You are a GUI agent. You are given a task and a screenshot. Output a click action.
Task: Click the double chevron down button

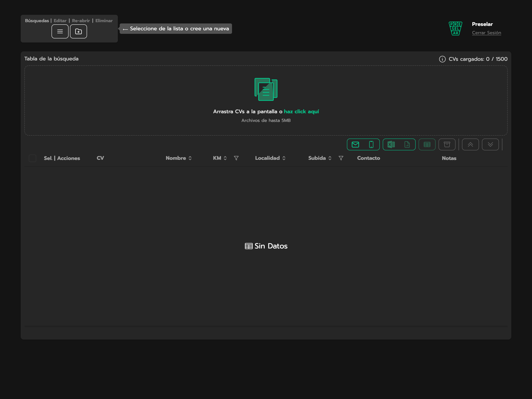tap(490, 144)
